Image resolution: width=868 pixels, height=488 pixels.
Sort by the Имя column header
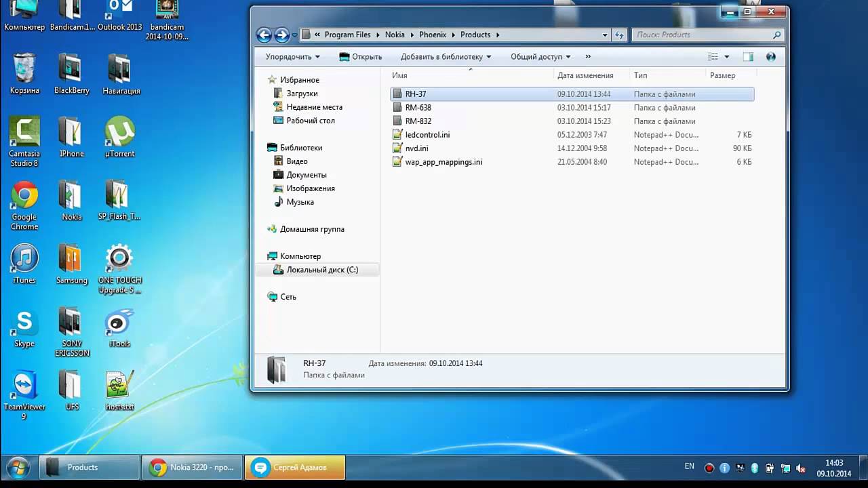pos(471,75)
